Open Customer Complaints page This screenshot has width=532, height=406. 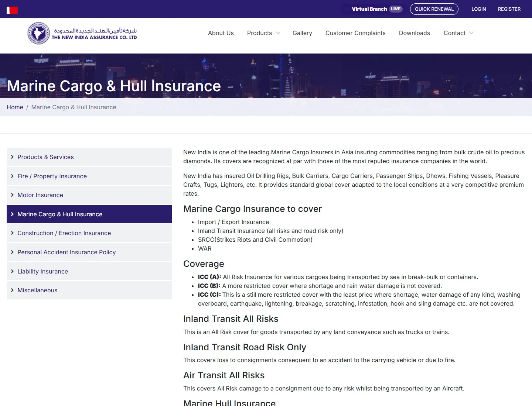[x=355, y=33]
